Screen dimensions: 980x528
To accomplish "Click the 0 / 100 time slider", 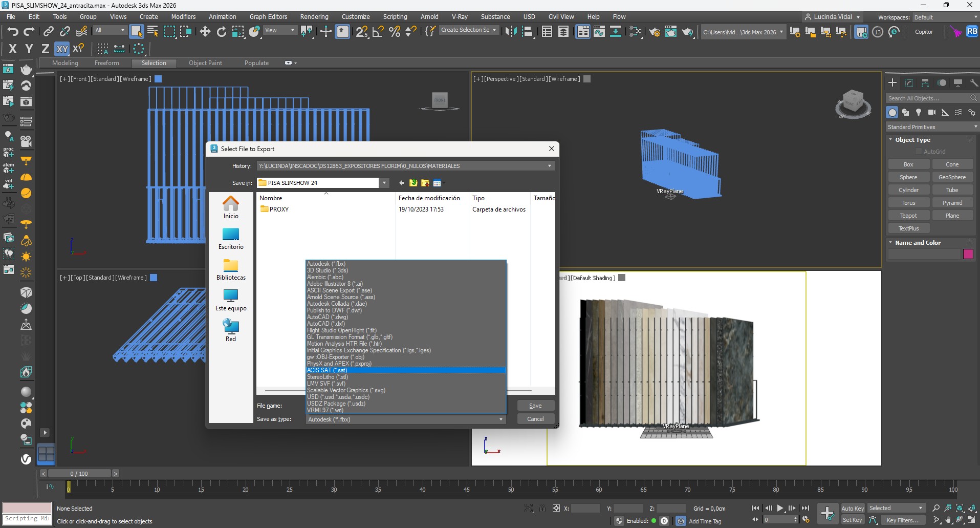I will tap(79, 474).
